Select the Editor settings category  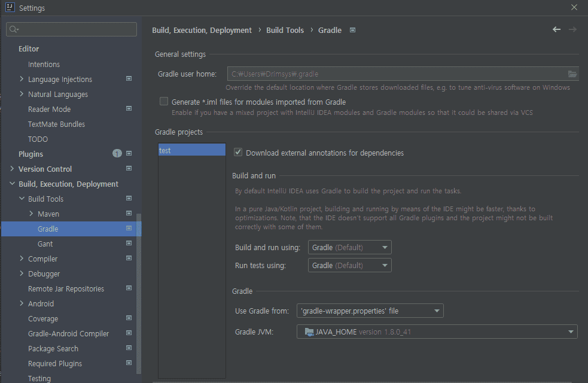tap(29, 48)
